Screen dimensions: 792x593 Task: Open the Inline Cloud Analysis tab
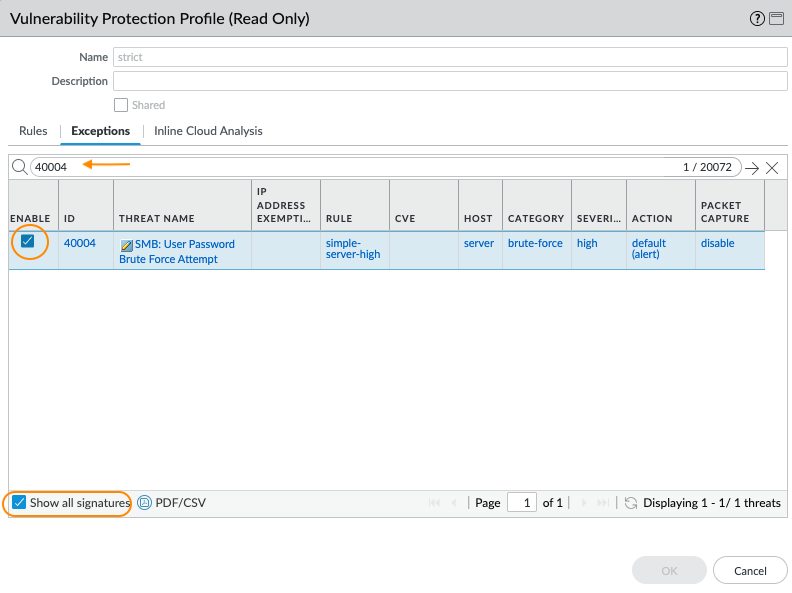[208, 131]
